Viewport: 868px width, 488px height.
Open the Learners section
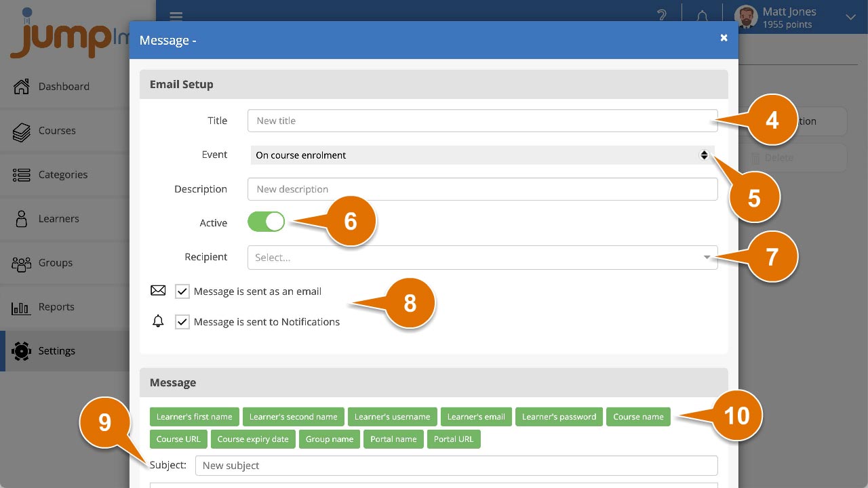tap(64, 219)
